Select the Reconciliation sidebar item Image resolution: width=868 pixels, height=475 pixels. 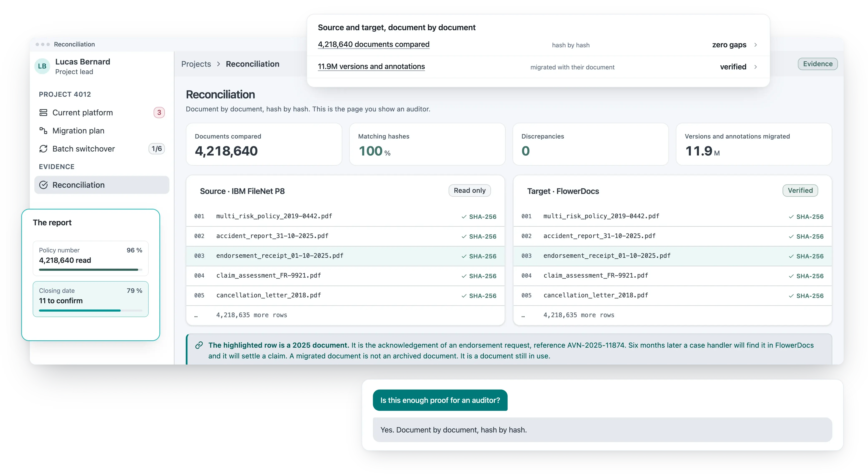[x=102, y=185]
